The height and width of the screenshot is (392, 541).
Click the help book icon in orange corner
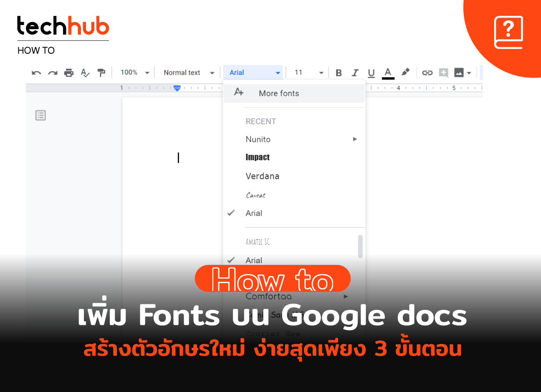coord(508,32)
